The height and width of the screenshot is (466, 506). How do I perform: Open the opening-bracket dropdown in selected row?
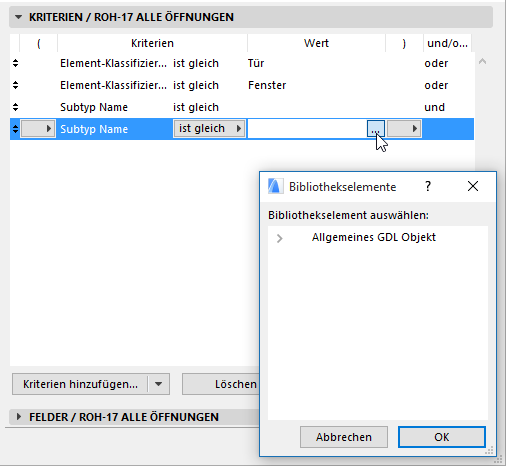38,129
